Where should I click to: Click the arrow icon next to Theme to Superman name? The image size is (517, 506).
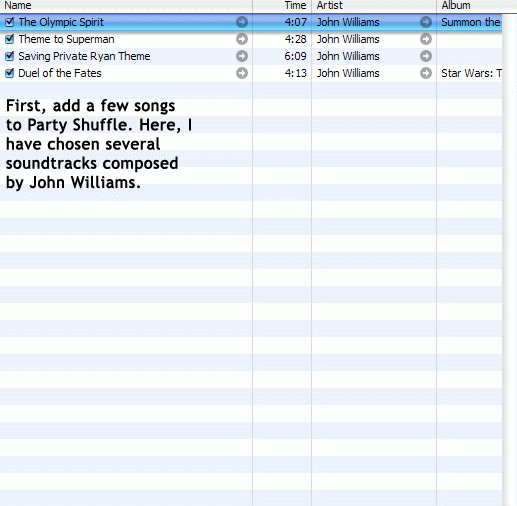242,39
